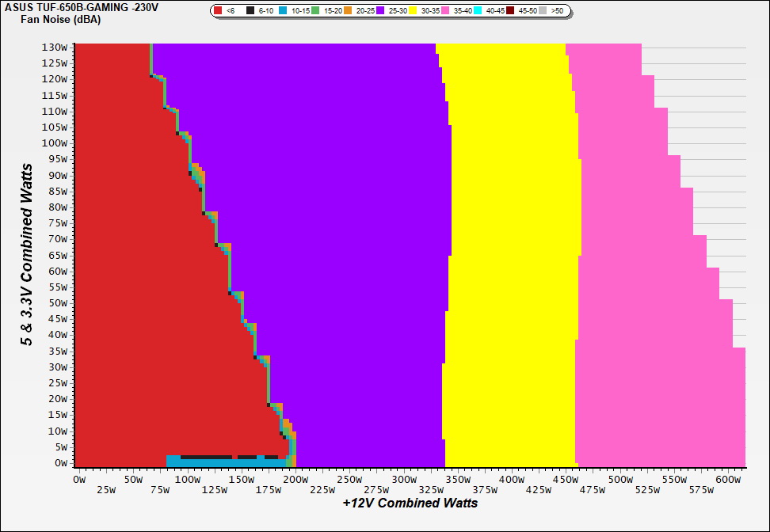Click the yellow 30-35 dBA chart region
Screen dimensions: 770x532
pos(511,237)
